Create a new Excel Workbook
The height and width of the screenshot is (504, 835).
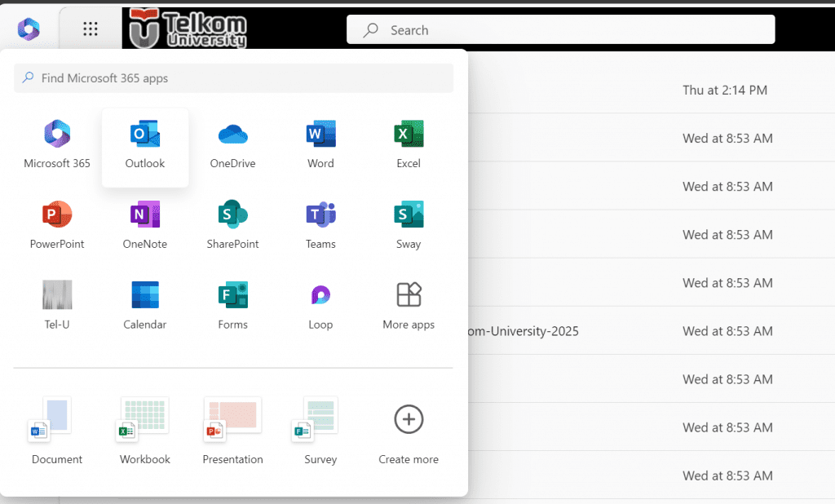pyautogui.click(x=145, y=431)
